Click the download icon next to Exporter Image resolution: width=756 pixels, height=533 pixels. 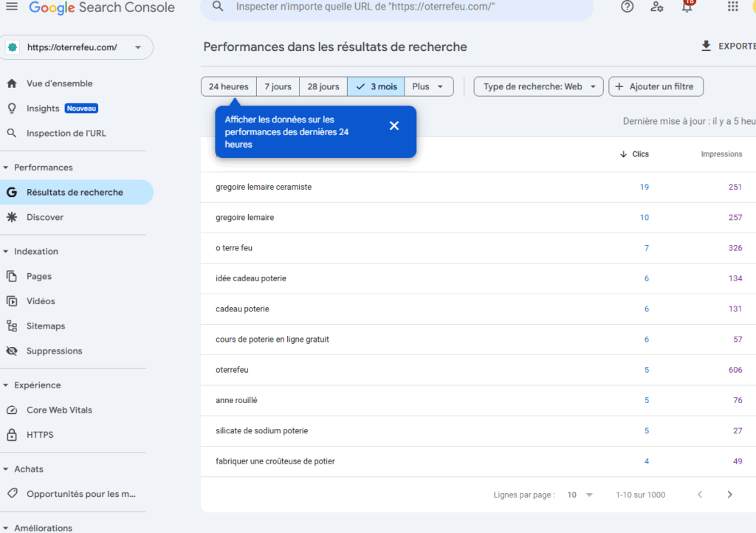(706, 47)
